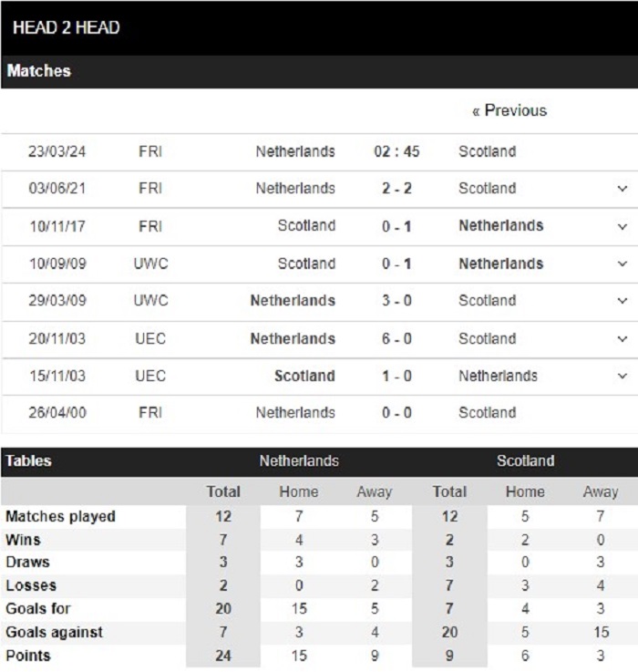Expand the 10/09/09 UWC match details

pos(623,264)
